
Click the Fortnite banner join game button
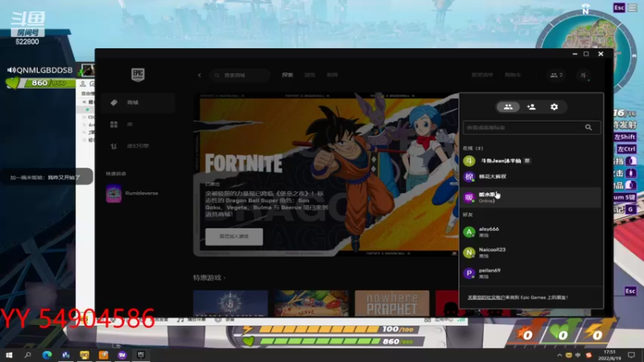pos(234,237)
